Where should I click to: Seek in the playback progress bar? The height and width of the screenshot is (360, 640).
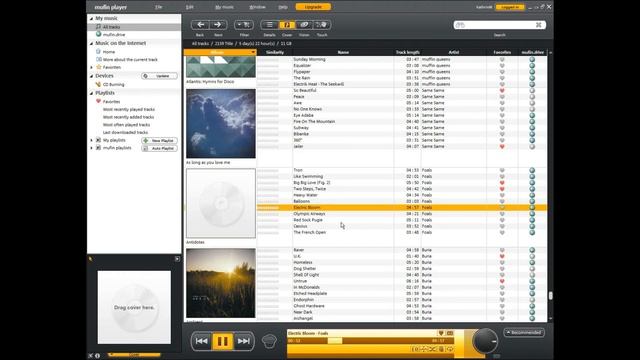click(370, 340)
